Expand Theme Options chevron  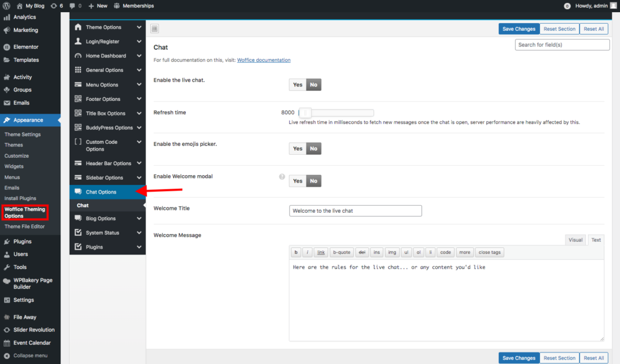click(x=139, y=27)
